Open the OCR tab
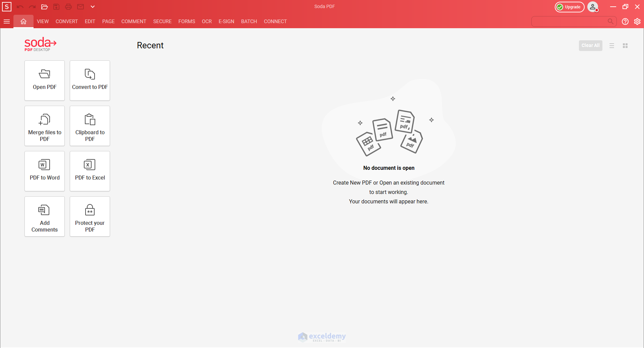 (x=207, y=21)
